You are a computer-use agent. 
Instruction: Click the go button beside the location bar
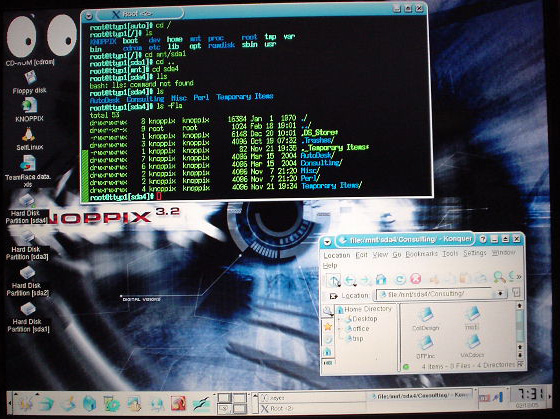516,293
